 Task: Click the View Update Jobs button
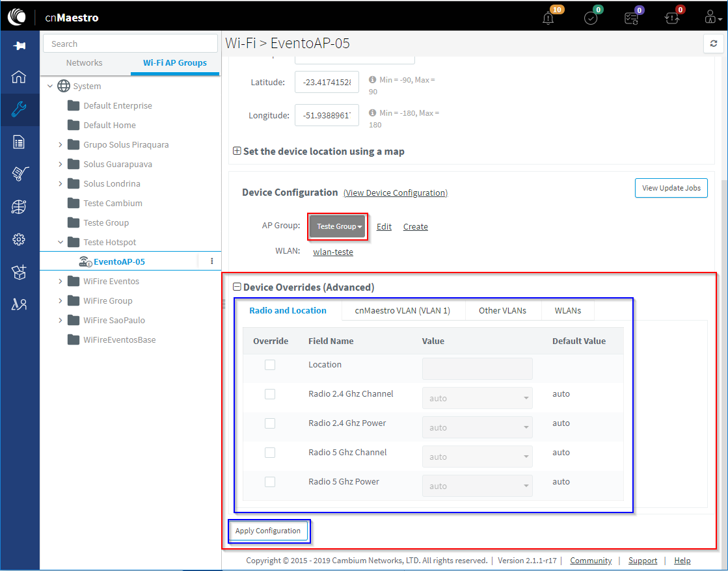pos(671,188)
